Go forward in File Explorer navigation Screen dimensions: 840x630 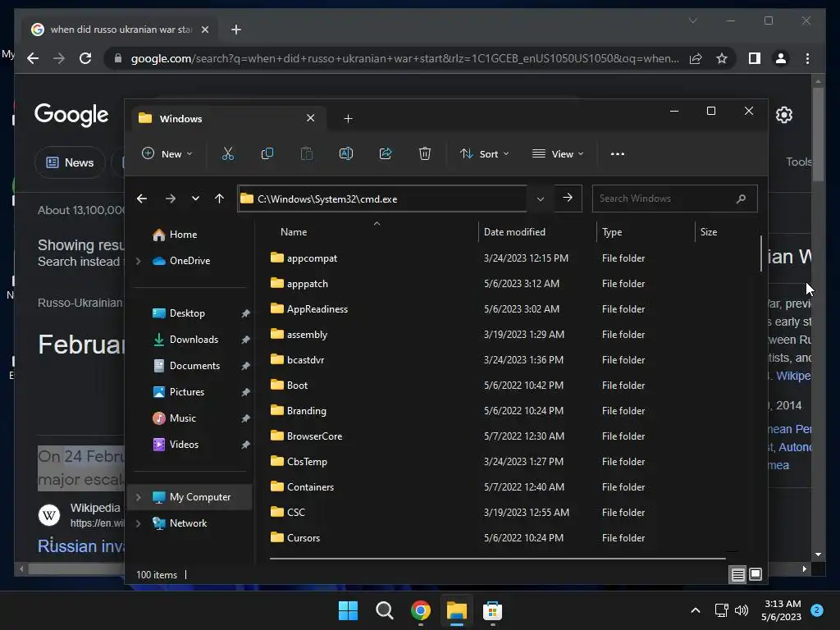171,199
